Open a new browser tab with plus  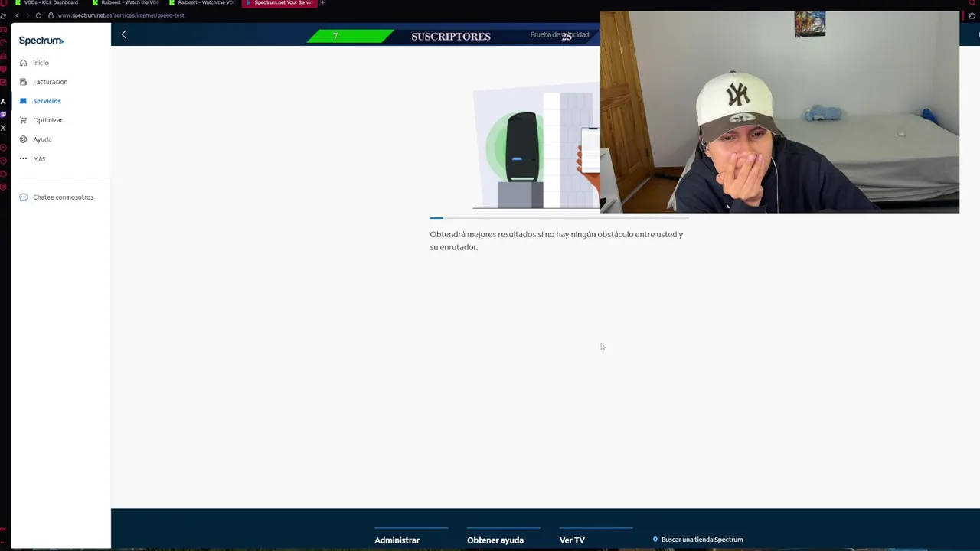coord(322,3)
